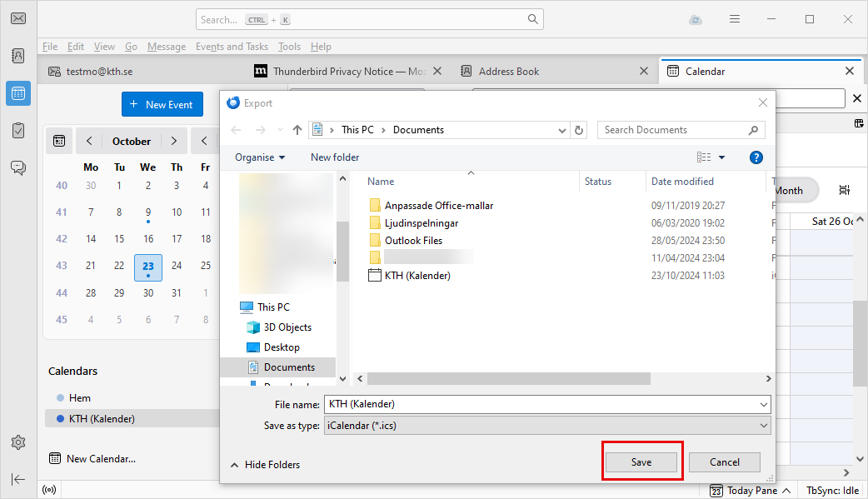Viewport: 868px width, 499px height.
Task: Refresh the Documents folder listing
Action: point(580,130)
